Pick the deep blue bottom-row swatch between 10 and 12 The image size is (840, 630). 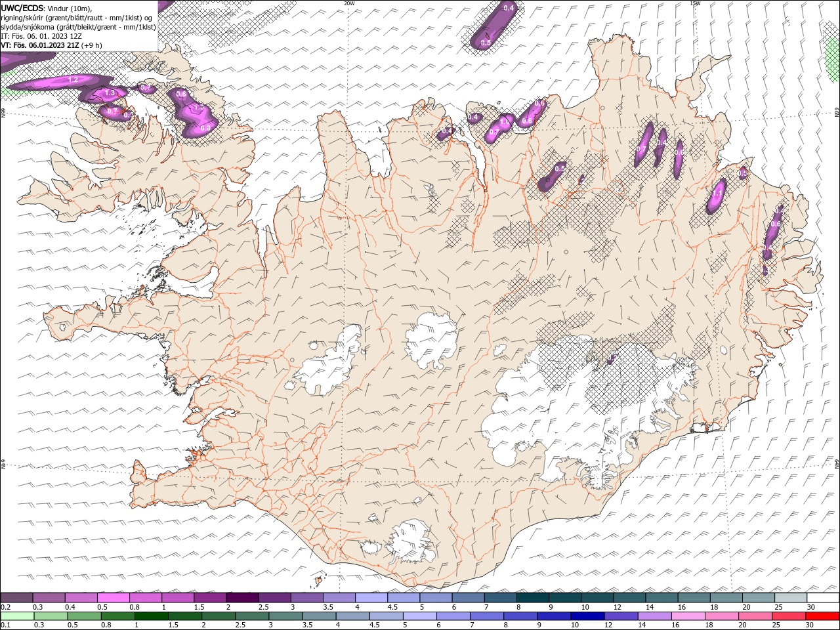click(587, 616)
